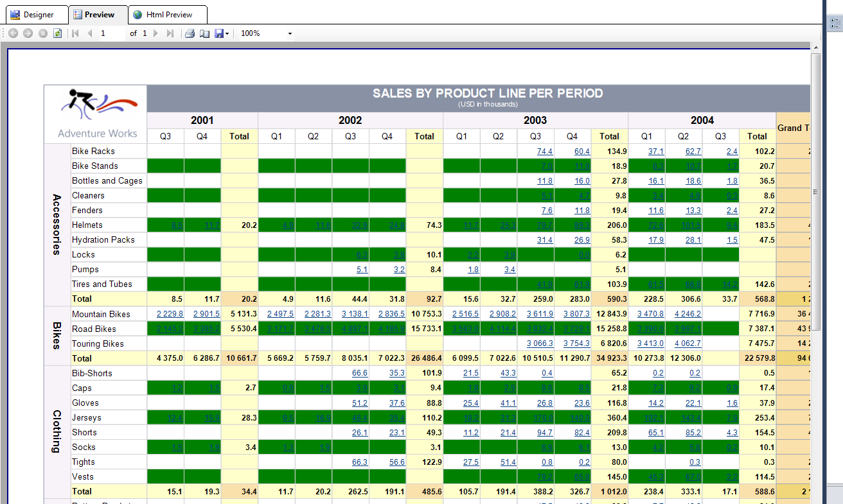Click the Export save disk icon

click(x=219, y=33)
